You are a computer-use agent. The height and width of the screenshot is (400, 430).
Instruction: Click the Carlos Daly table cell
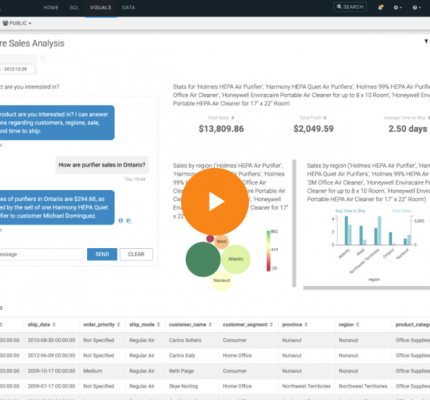(182, 355)
